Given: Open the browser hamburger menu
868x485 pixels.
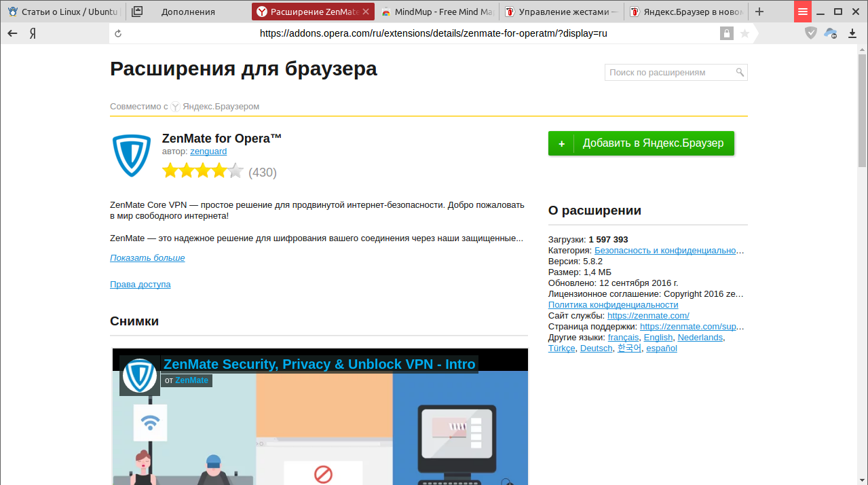Looking at the screenshot, I should pyautogui.click(x=803, y=12).
